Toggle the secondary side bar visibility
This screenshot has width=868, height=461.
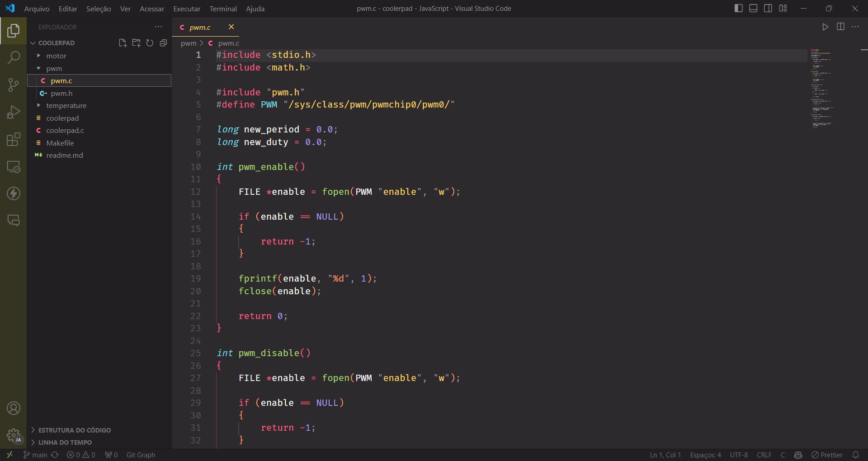point(768,8)
